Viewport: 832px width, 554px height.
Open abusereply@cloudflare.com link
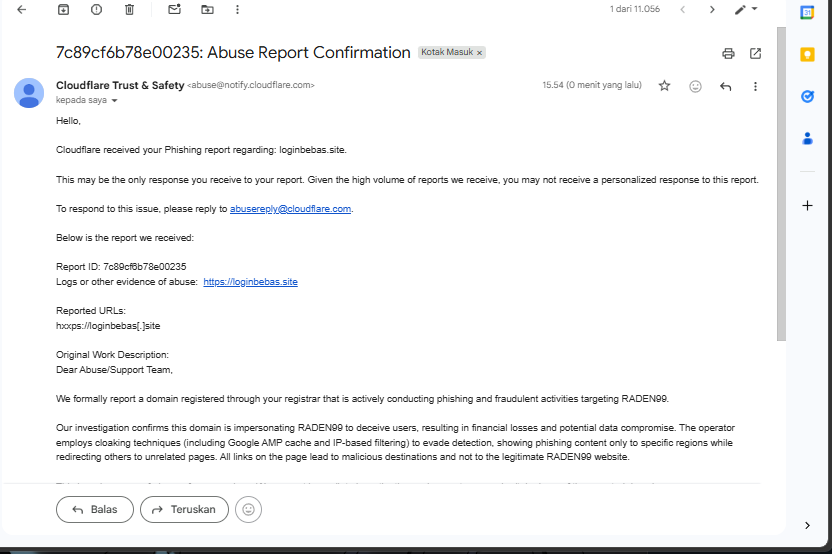click(x=290, y=209)
